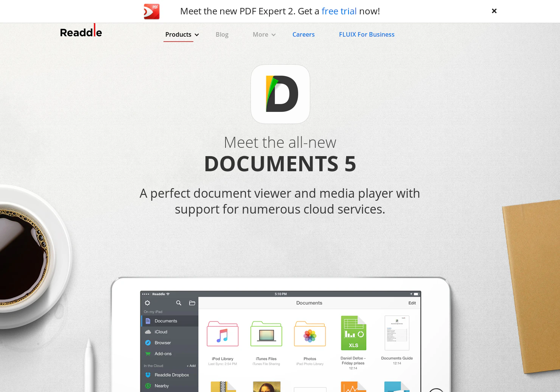Expand the Products dropdown chevron
The width and height of the screenshot is (560, 392).
[197, 35]
